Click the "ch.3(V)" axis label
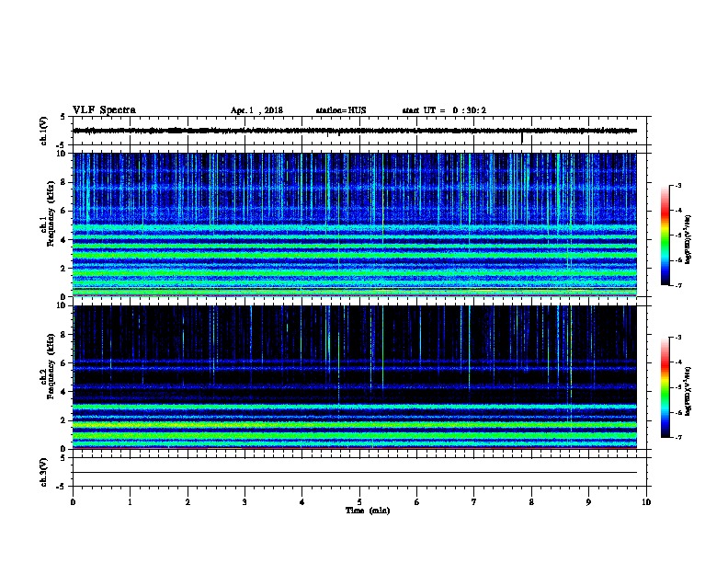Screen dimensions: 728x563 [x=43, y=473]
